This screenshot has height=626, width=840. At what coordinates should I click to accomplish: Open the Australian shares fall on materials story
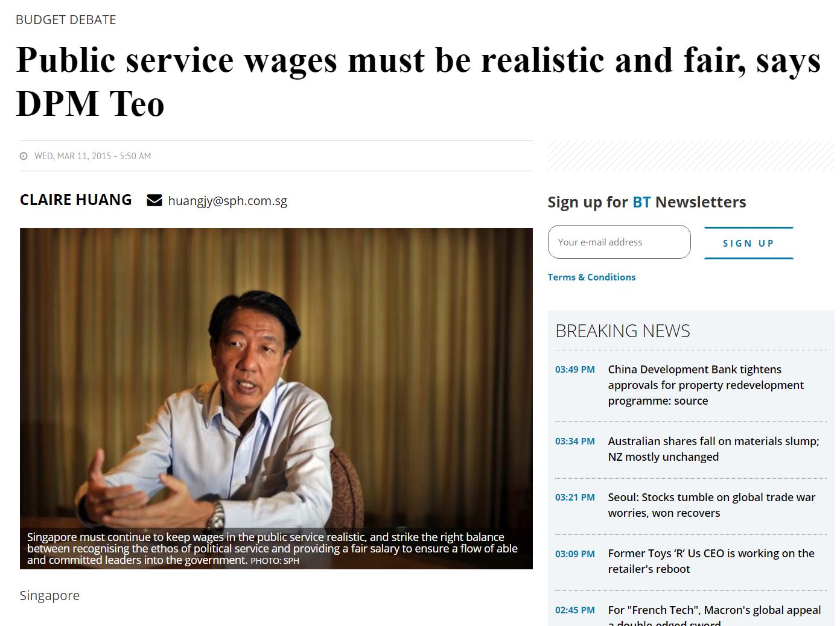[x=713, y=449]
